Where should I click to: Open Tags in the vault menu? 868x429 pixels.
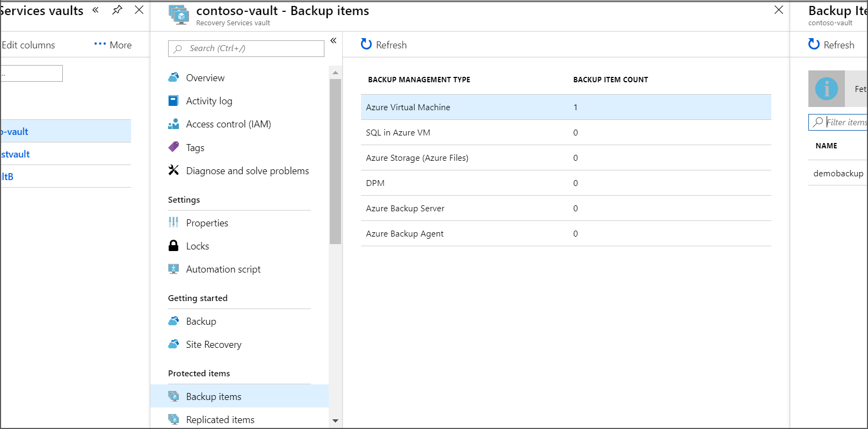coord(195,148)
